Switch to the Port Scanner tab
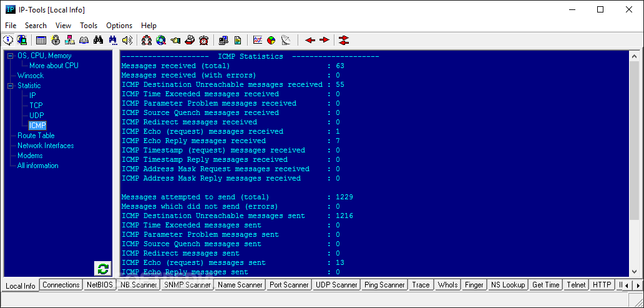Screen dimensions: 644x308 pos(289,284)
